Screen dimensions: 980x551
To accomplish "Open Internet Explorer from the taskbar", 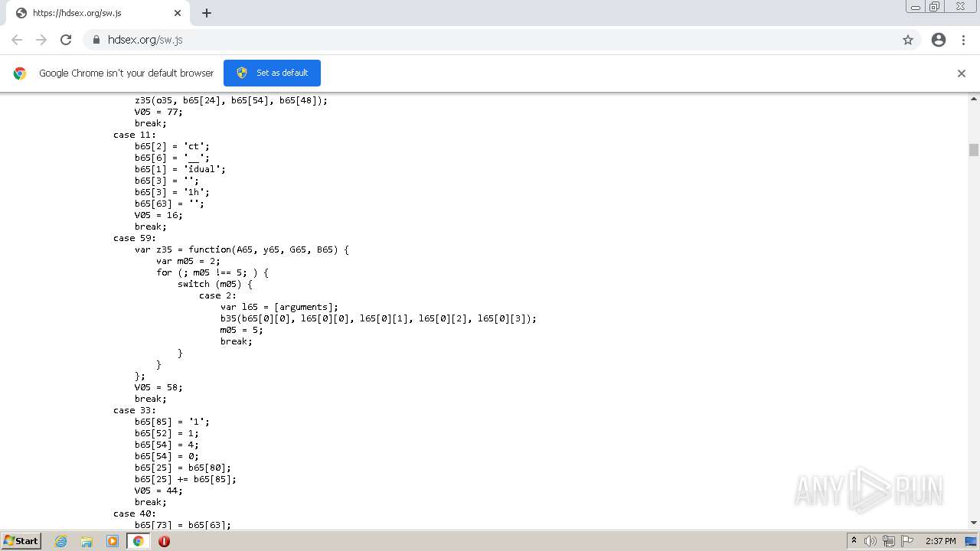I will click(61, 541).
